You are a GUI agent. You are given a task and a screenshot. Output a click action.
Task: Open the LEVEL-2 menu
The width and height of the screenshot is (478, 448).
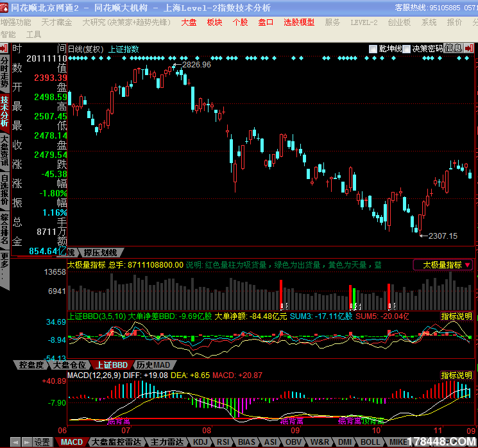point(364,22)
